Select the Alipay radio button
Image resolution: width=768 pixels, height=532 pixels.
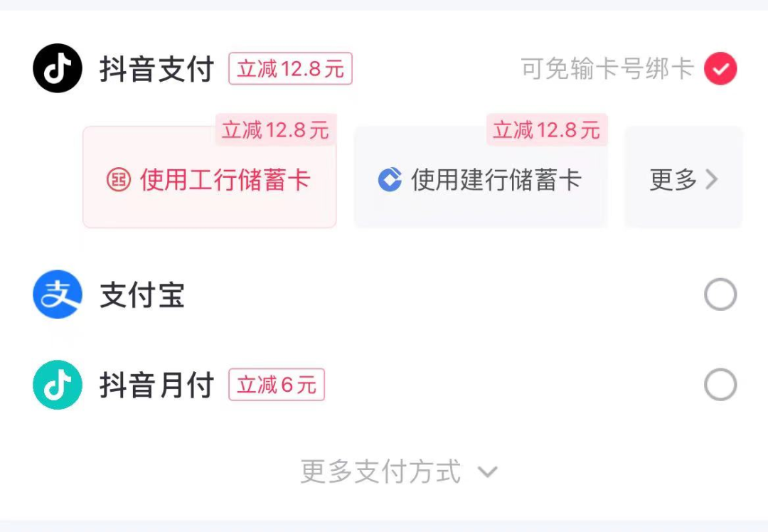coord(720,294)
